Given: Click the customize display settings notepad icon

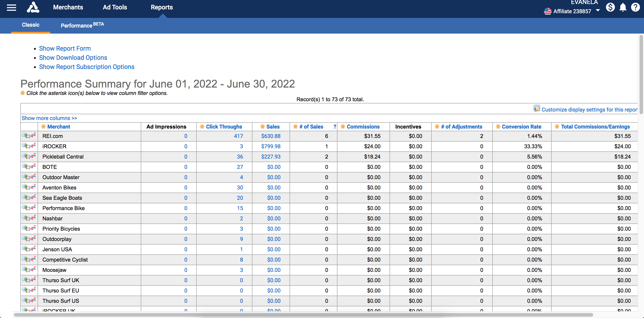Looking at the screenshot, I should [x=537, y=108].
